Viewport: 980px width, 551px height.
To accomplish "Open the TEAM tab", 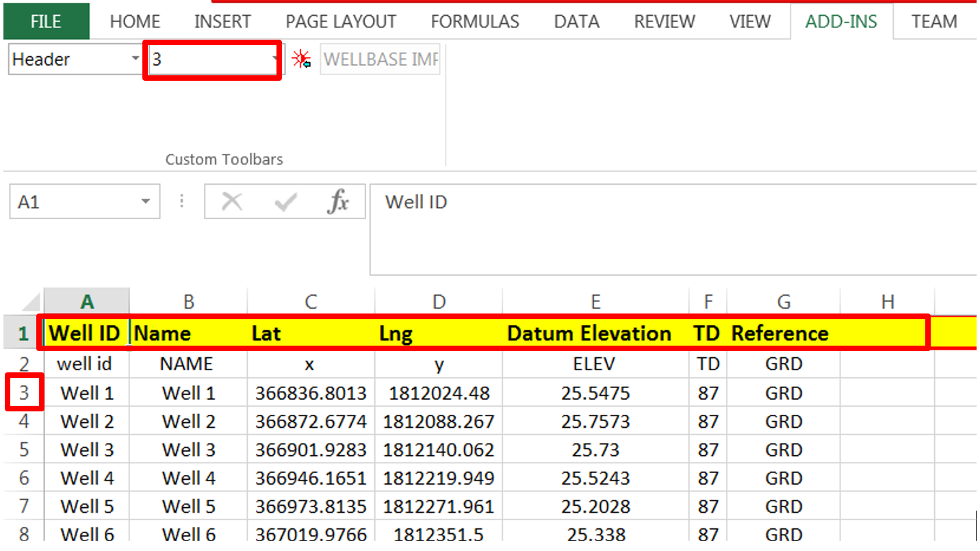I will click(934, 22).
